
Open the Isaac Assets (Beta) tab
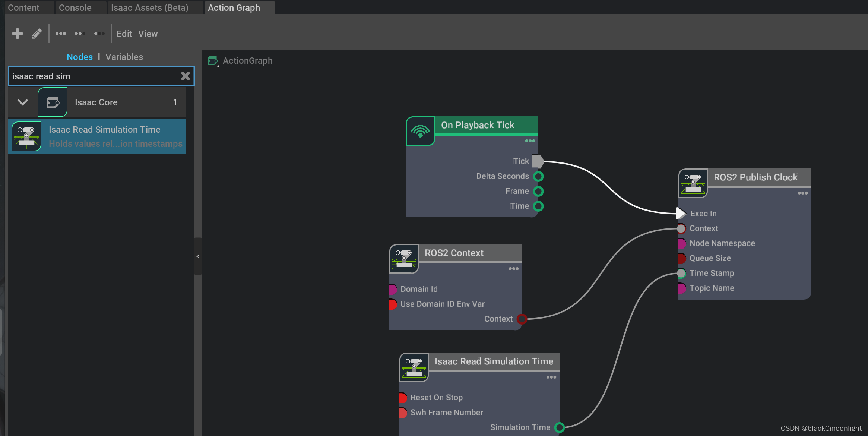click(149, 7)
